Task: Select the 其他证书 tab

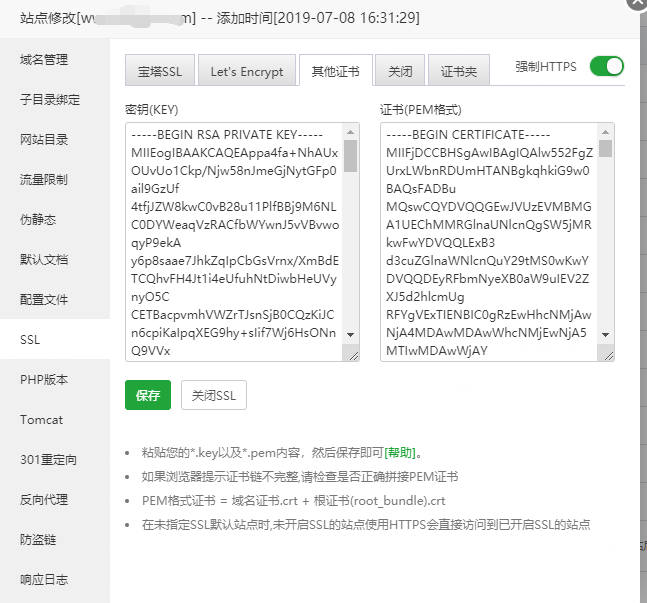Action: point(336,72)
